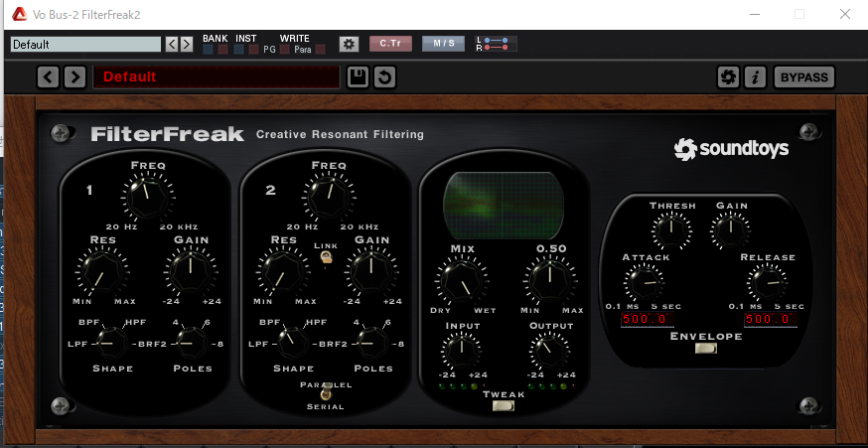Adjust filter 1 Freq knob
Viewport: 868px width, 448px height.
[x=147, y=196]
